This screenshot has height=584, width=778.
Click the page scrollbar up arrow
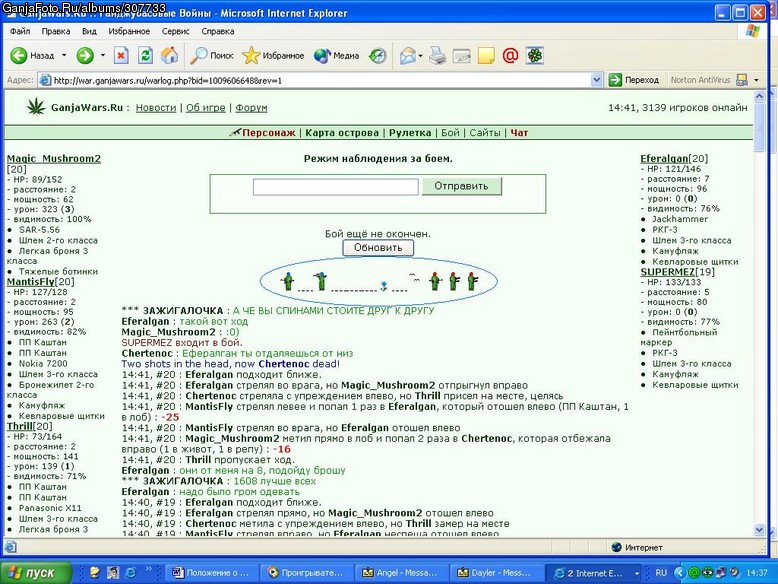pyautogui.click(x=759, y=97)
